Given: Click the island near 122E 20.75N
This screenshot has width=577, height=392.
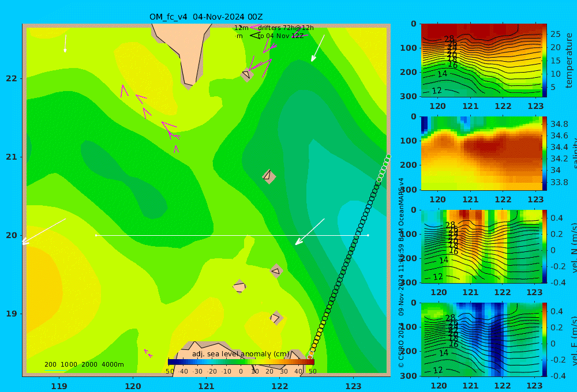Looking at the screenshot, I should point(269,176).
